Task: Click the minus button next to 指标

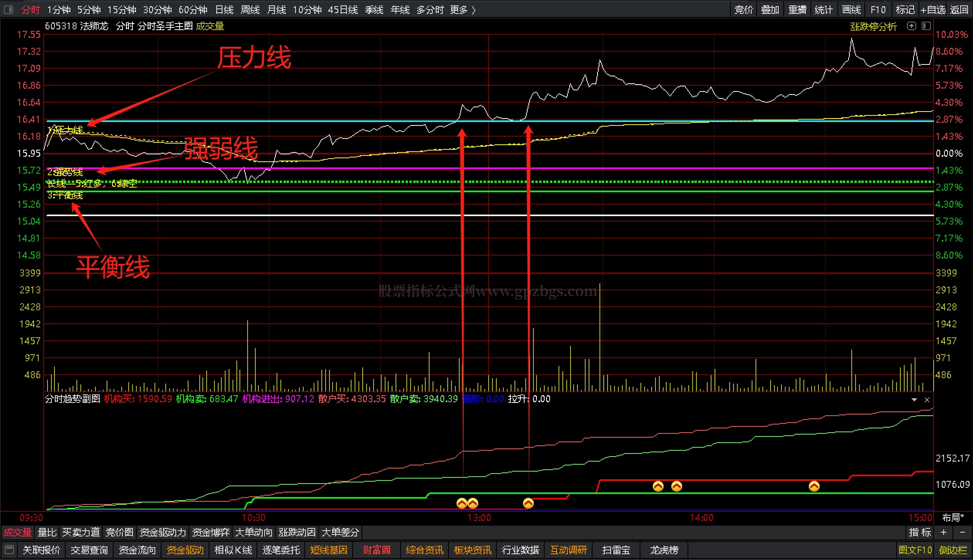Action: click(962, 533)
